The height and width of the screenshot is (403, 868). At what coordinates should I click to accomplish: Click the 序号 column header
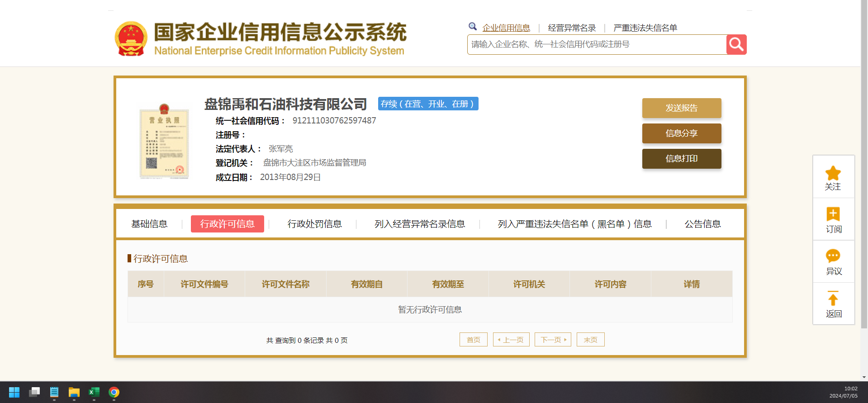click(146, 284)
